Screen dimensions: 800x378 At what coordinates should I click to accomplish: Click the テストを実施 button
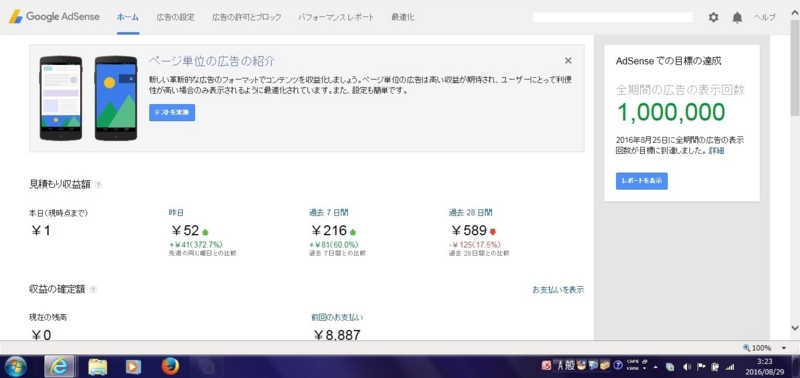tap(172, 113)
